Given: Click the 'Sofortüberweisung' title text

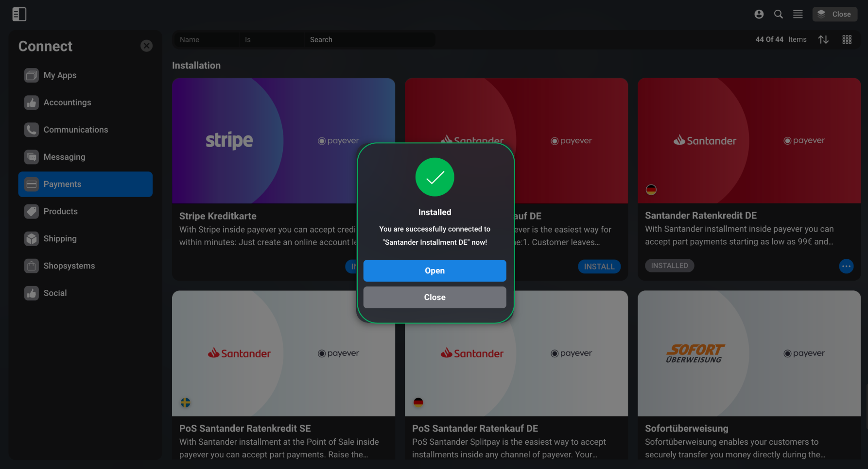Looking at the screenshot, I should coord(687,428).
